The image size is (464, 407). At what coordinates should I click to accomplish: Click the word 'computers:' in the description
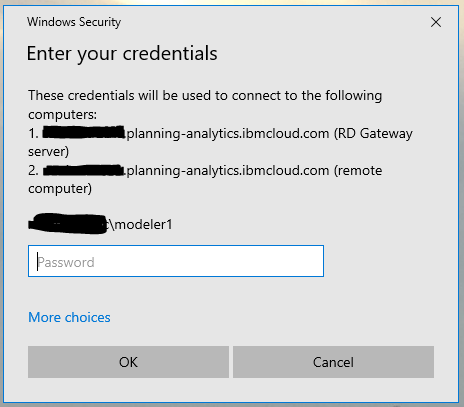pyautogui.click(x=63, y=115)
